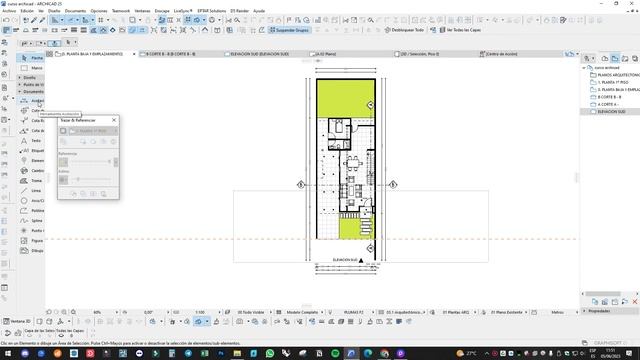Select the Trama fill tool
This screenshot has width=640, height=360.
click(31, 180)
